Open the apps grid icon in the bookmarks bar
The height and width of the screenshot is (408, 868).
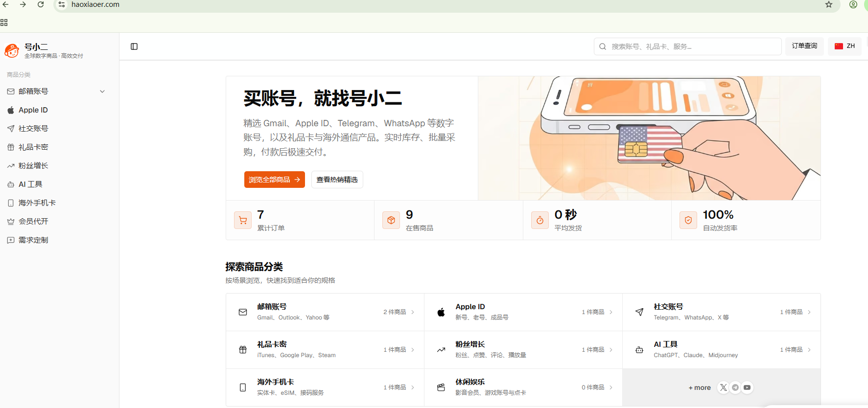coord(4,23)
